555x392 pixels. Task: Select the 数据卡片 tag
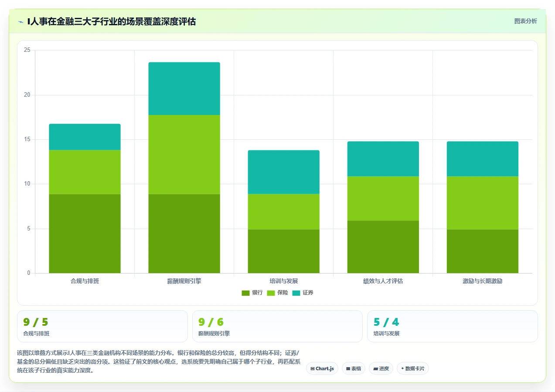tap(413, 368)
